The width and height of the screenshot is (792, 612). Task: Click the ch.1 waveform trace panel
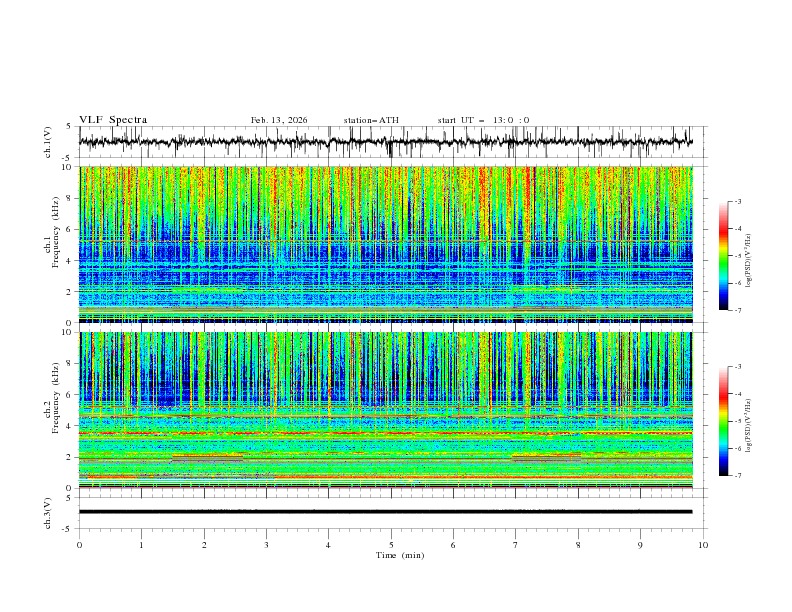coord(391,142)
